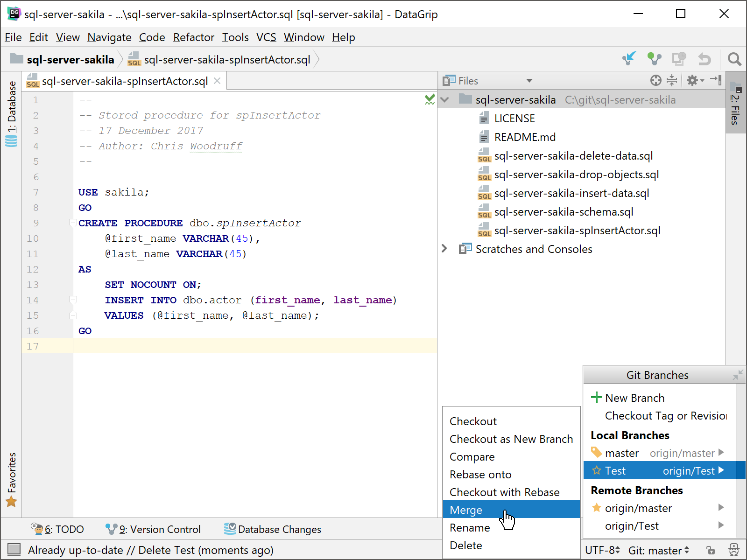Screen dimensions: 747x560
Task: Click the Revert toolbar icon
Action: (704, 59)
